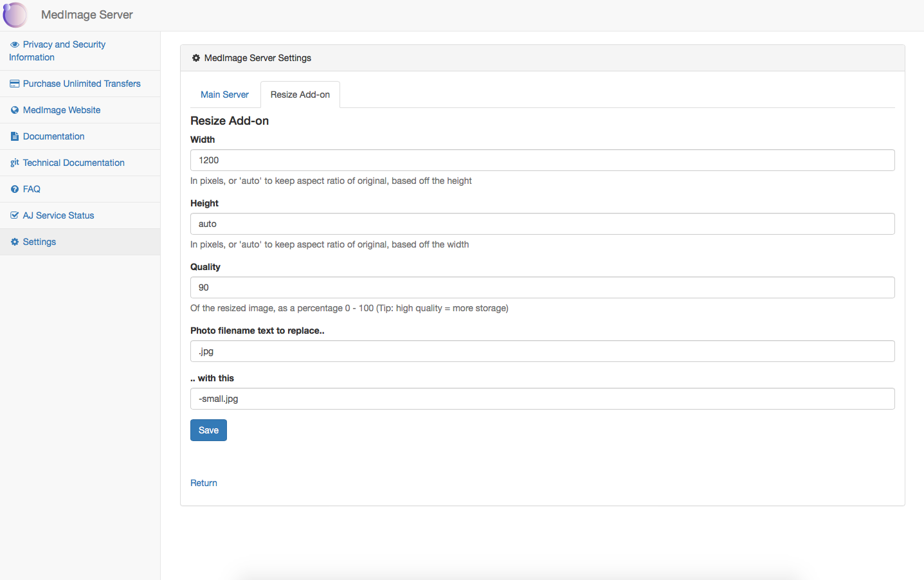Click the 'Photo filename text to replace..' label
Image resolution: width=924 pixels, height=580 pixels.
click(257, 331)
